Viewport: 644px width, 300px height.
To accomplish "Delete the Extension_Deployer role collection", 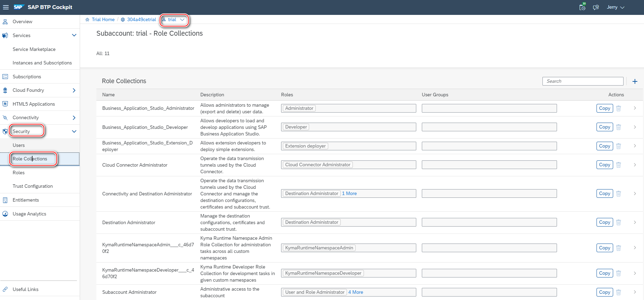I will click(618, 146).
